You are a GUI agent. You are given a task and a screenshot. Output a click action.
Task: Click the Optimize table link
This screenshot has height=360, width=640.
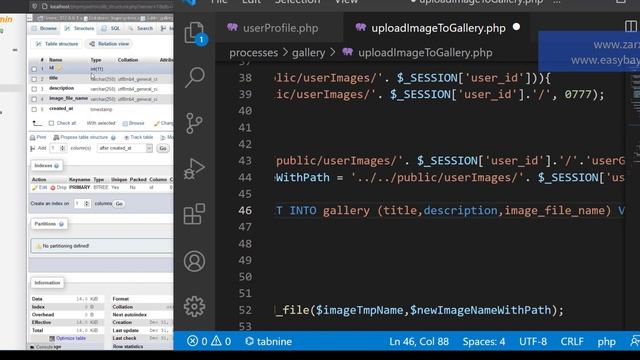(68, 338)
